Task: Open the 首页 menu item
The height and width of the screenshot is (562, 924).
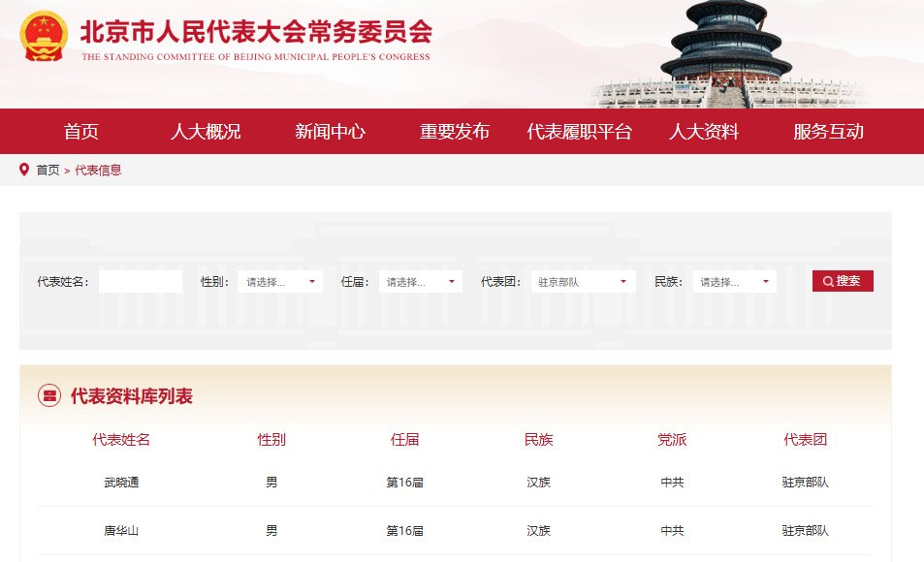Action: pos(81,132)
